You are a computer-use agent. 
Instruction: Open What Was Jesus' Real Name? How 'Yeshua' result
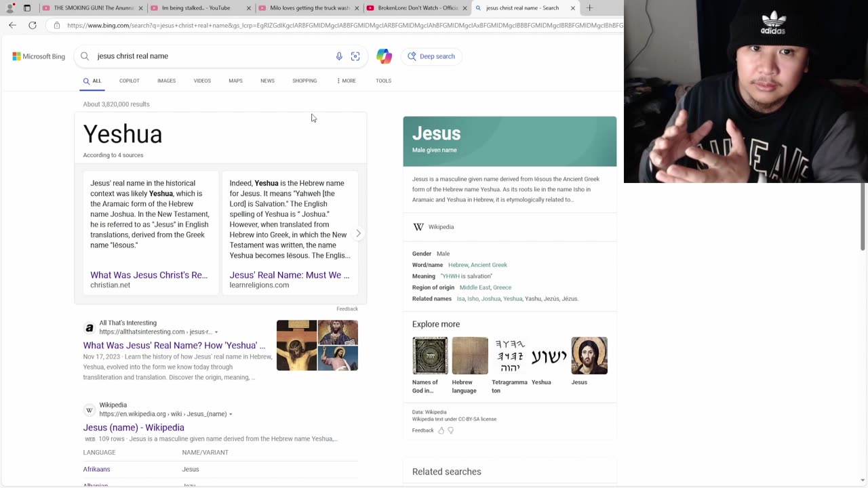pyautogui.click(x=174, y=345)
